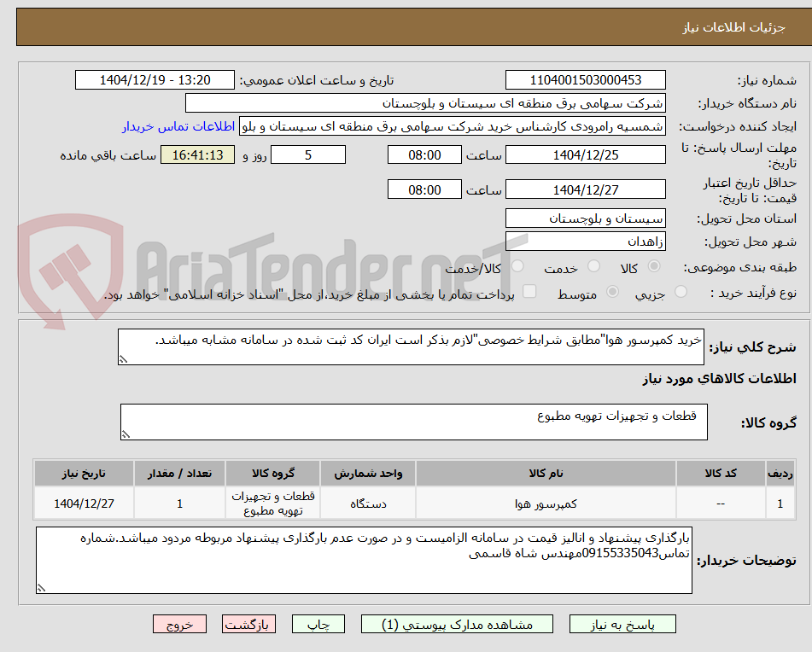Click the announcement date field 1404/12/19 - 13:20
The width and height of the screenshot is (812, 652).
[155, 80]
